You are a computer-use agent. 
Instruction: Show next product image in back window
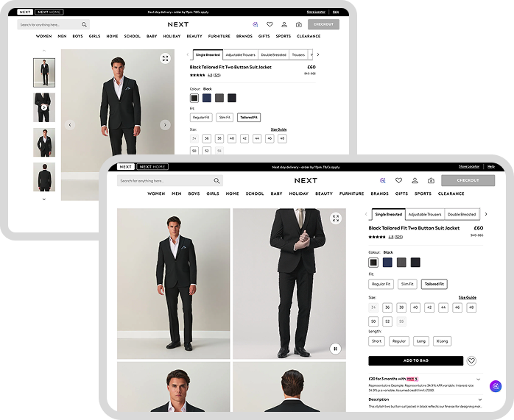pyautogui.click(x=165, y=125)
